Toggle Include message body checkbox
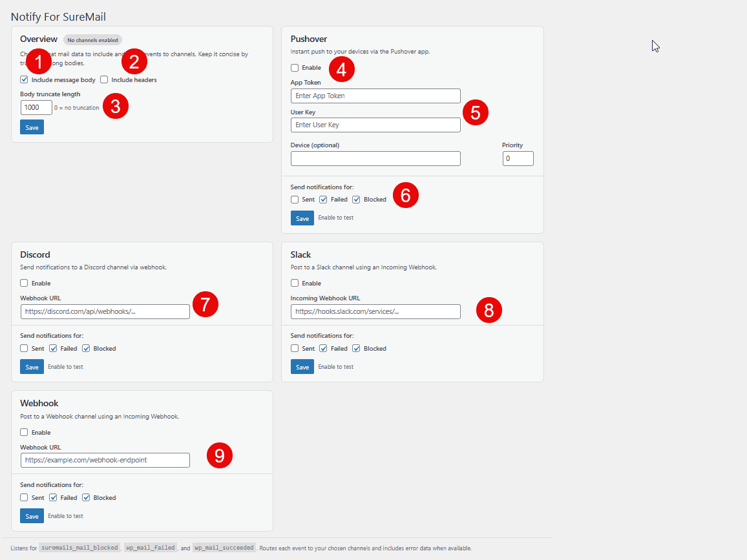Viewport: 747px width, 560px height. (x=25, y=79)
